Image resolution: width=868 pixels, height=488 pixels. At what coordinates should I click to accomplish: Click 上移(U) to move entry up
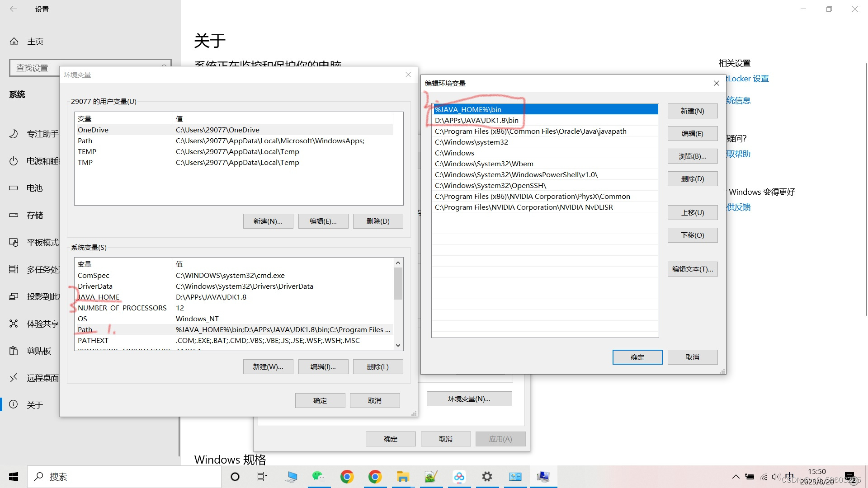tap(692, 212)
